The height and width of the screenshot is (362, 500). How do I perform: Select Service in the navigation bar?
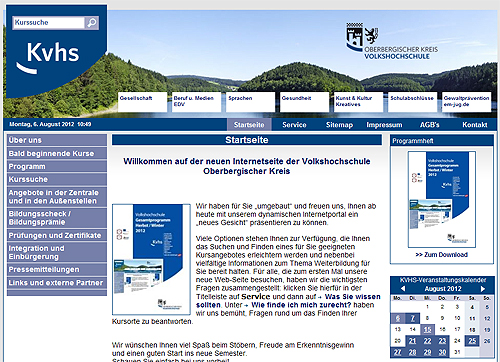pyautogui.click(x=294, y=125)
